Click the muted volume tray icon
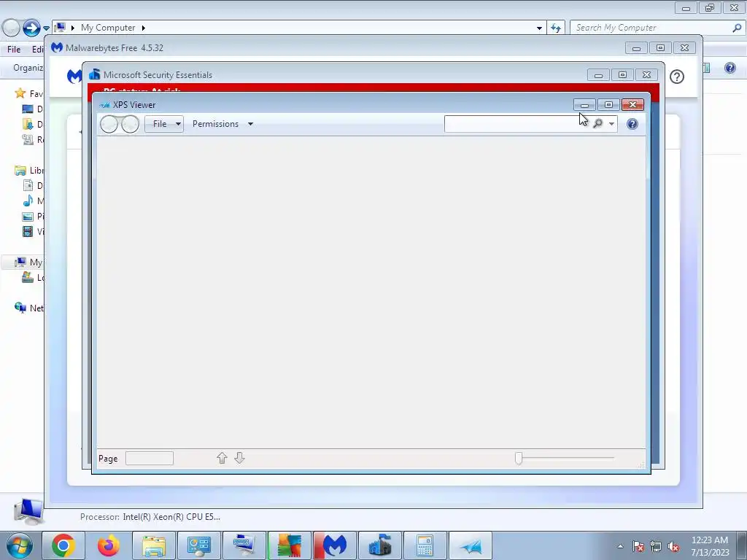747x560 pixels. (673, 547)
